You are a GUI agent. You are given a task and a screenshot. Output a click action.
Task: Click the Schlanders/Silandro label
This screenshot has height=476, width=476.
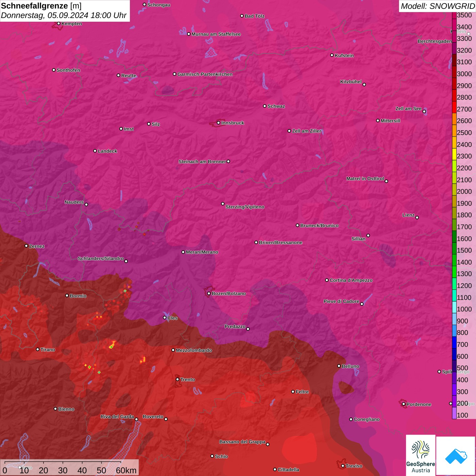click(x=101, y=258)
